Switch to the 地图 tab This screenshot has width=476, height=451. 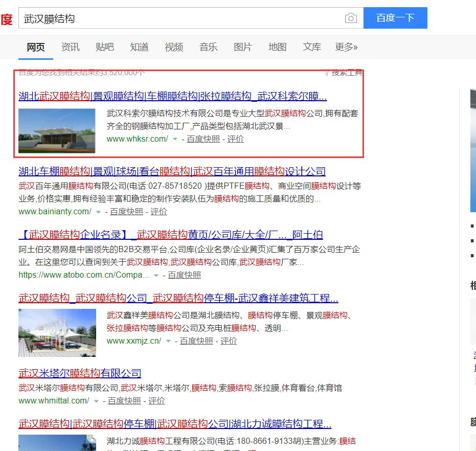[277, 47]
